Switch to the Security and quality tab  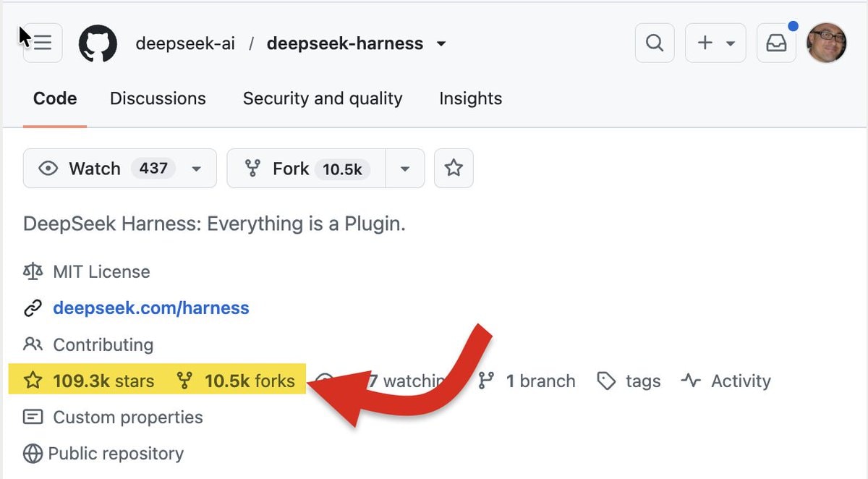tap(323, 99)
